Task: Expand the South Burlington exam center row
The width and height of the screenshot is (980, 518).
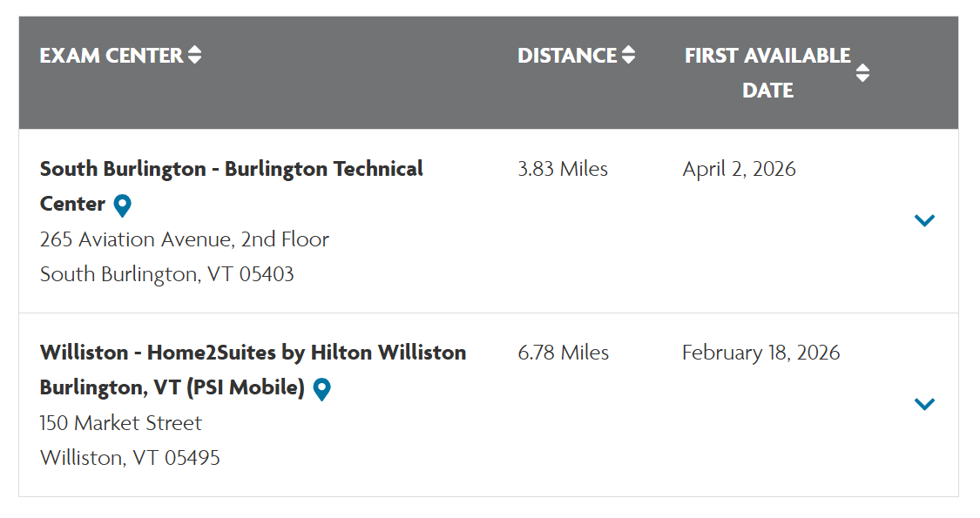Action: 924,220
